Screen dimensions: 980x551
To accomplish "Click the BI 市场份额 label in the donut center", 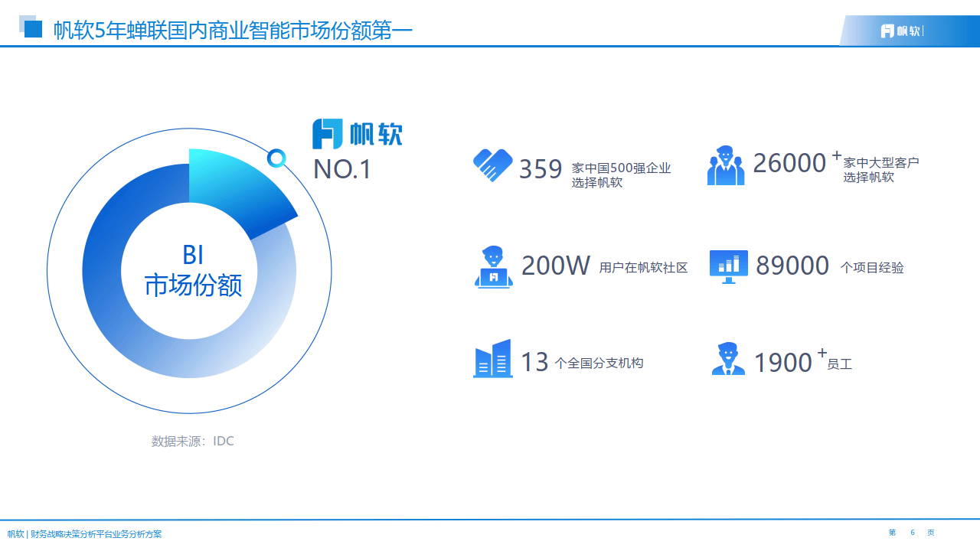I will coord(194,269).
